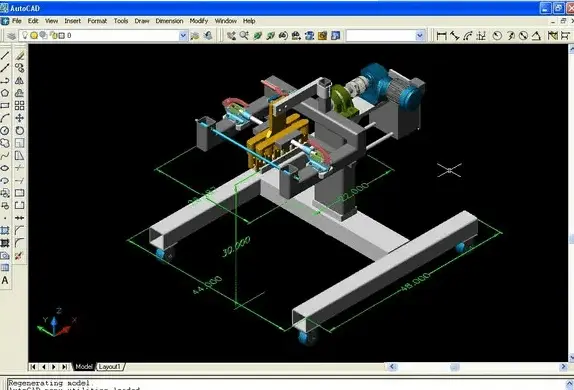Click layer 0 color swatch

(x=62, y=36)
